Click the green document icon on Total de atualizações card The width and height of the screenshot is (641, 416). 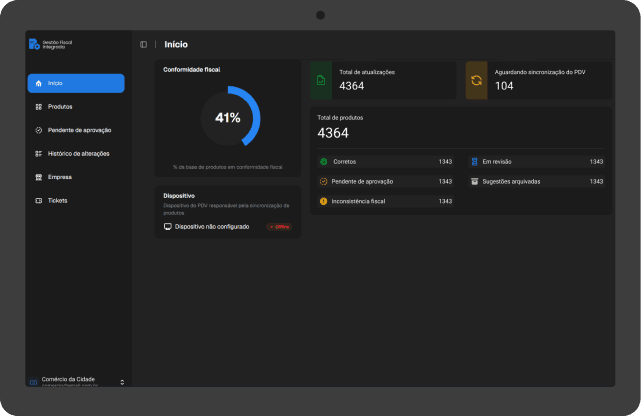coord(321,81)
